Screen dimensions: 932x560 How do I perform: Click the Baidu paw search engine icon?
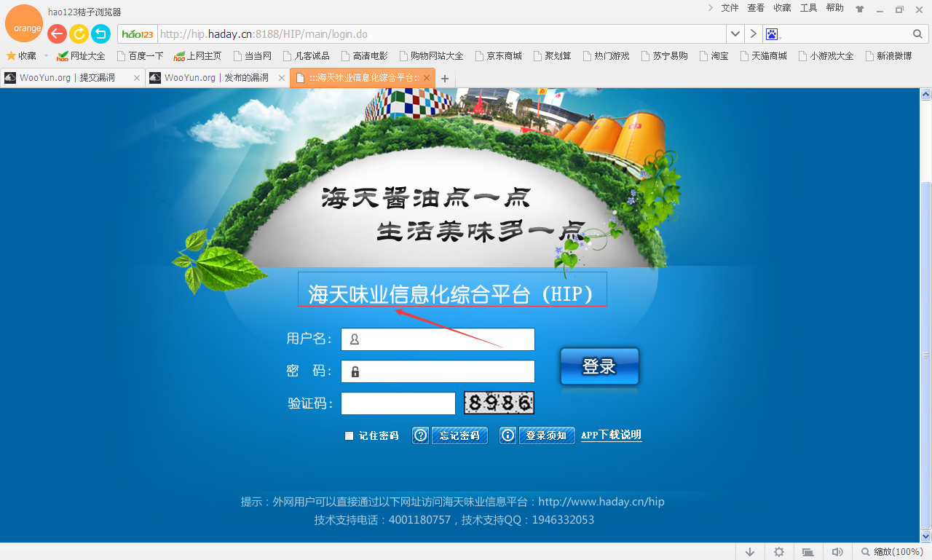(x=772, y=34)
